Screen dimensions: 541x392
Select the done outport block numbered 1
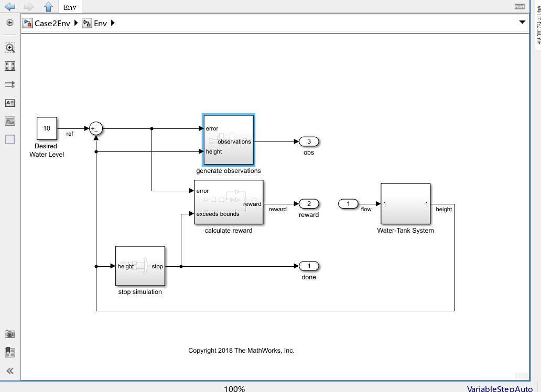[309, 266]
